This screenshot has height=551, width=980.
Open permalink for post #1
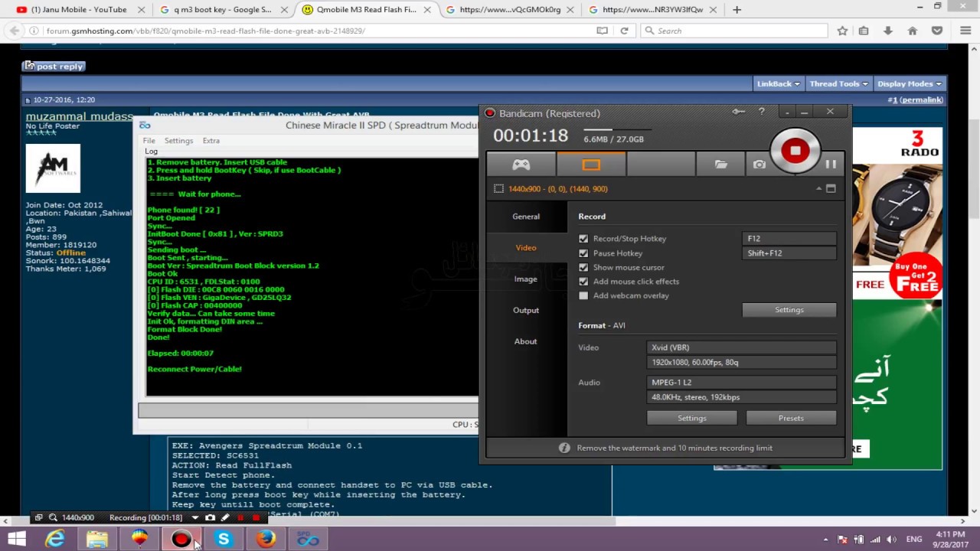pos(922,100)
